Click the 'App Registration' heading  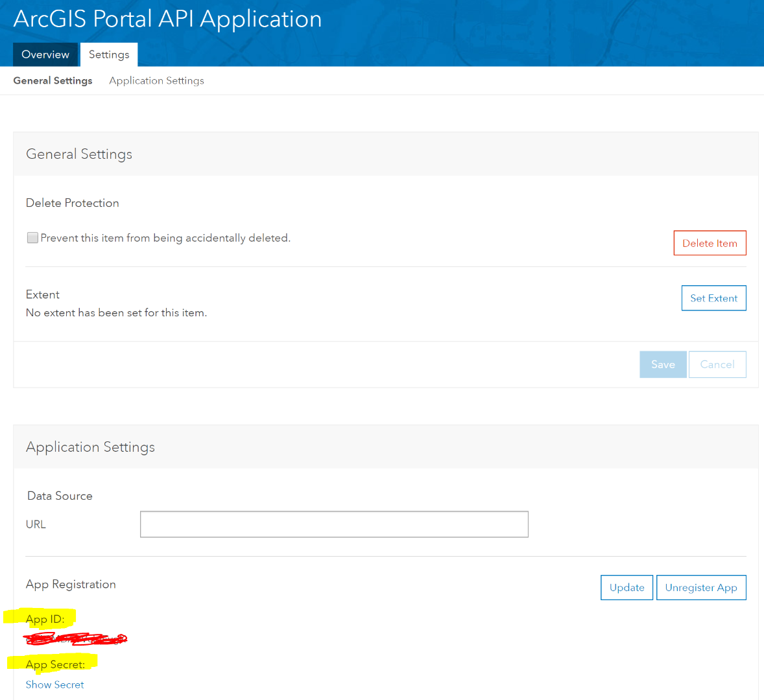(x=71, y=584)
